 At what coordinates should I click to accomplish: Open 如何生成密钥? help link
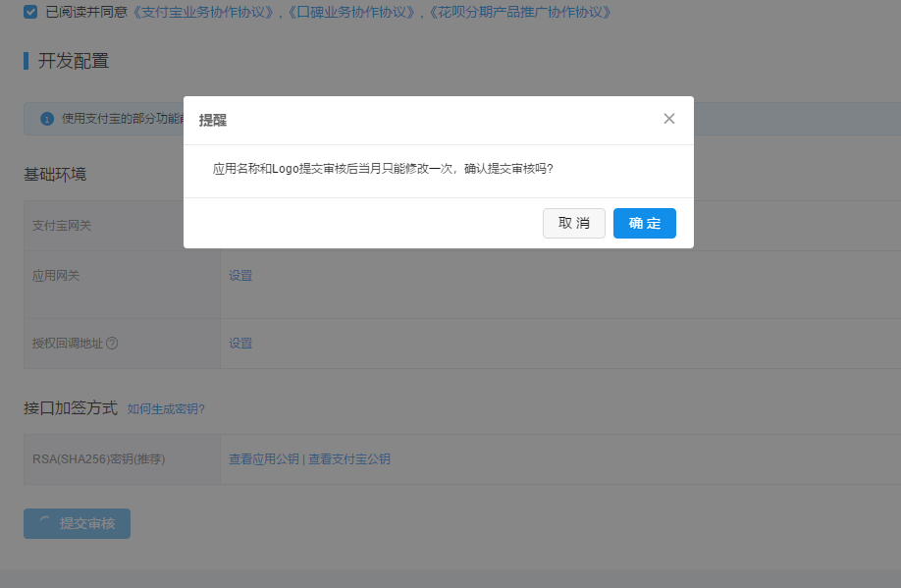[x=166, y=408]
